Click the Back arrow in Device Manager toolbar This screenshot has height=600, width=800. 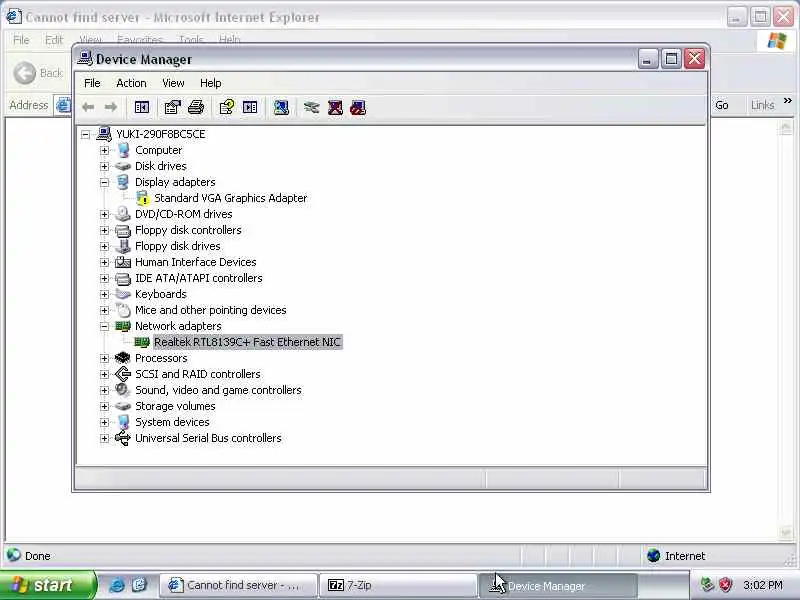point(88,107)
